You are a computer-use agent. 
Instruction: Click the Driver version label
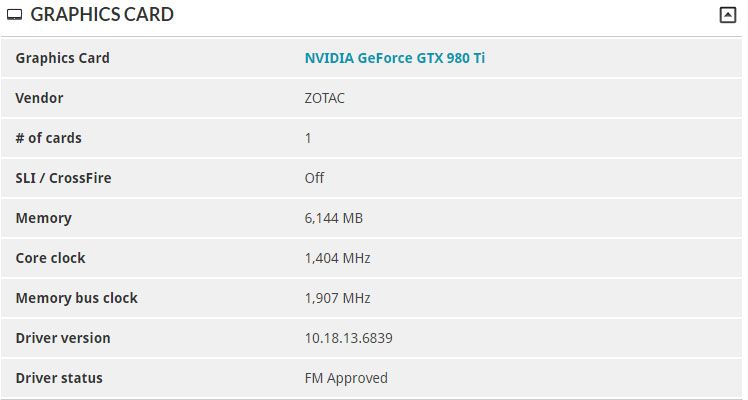coord(63,338)
